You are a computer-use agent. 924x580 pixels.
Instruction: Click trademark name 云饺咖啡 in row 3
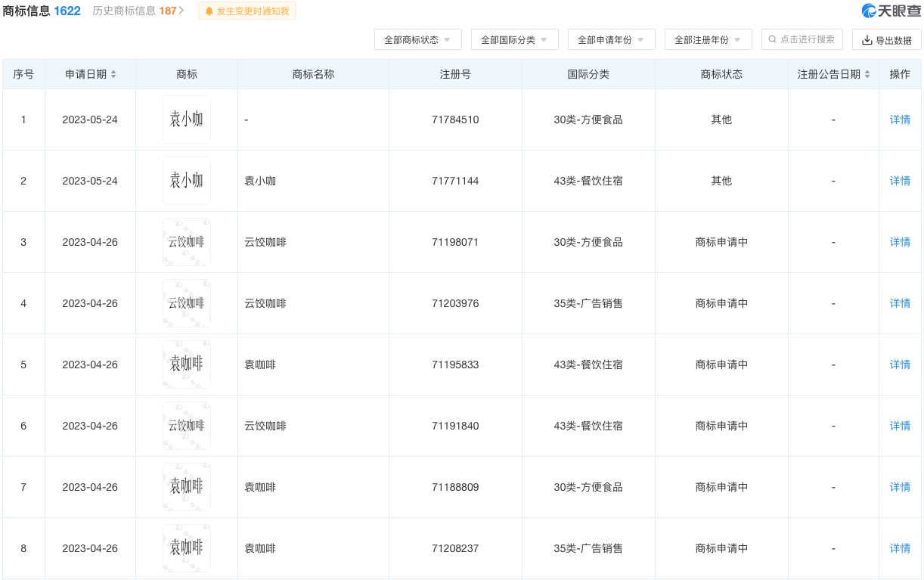pos(265,242)
